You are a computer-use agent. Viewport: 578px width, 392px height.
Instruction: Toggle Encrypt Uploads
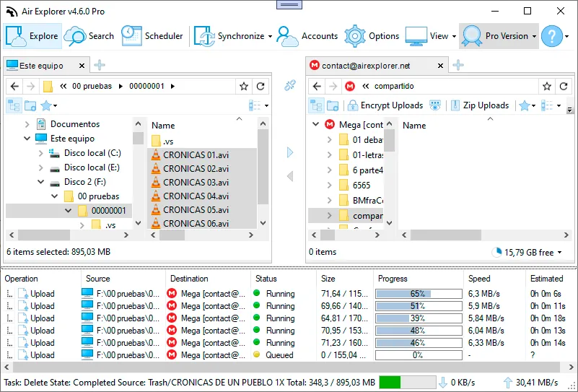point(385,105)
